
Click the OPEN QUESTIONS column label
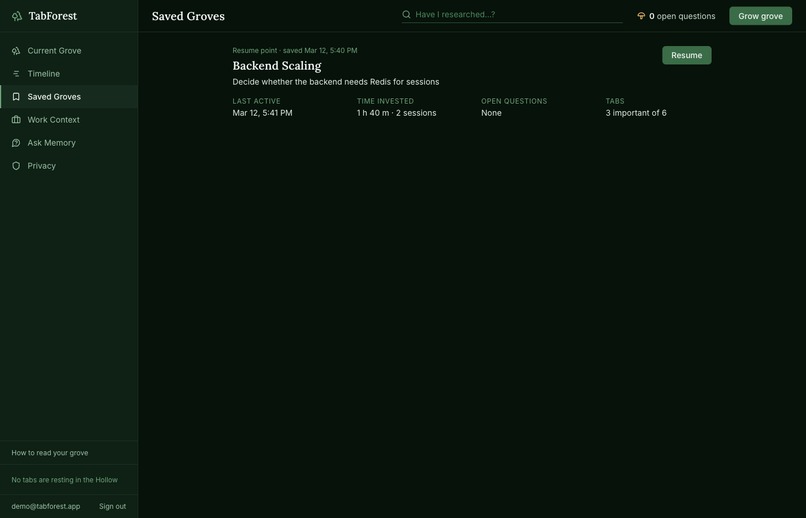(514, 101)
